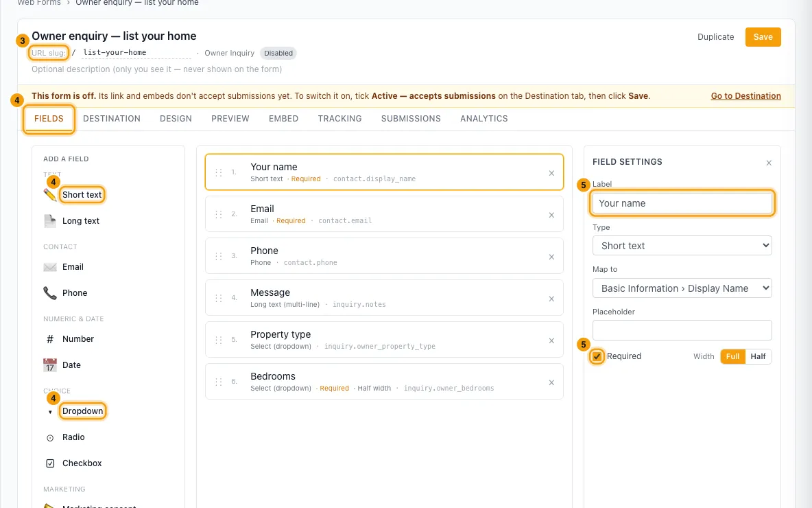Open the Design tab
The height and width of the screenshot is (508, 812).
(176, 119)
